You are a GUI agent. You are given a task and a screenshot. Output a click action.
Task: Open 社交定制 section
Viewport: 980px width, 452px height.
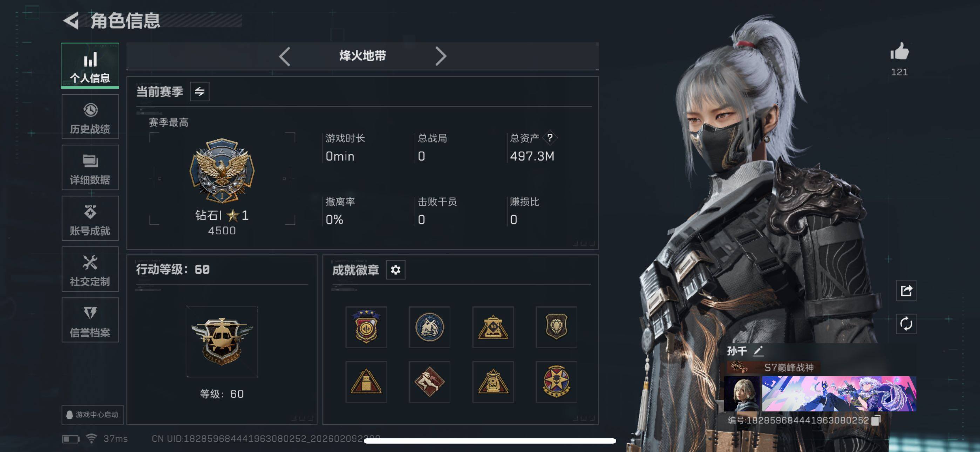(x=90, y=269)
